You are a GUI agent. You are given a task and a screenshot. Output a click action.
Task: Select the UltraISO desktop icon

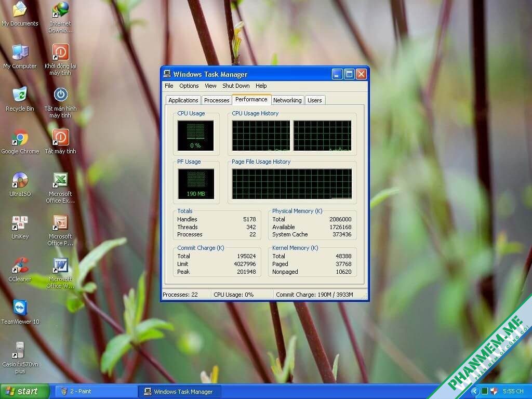coord(20,184)
